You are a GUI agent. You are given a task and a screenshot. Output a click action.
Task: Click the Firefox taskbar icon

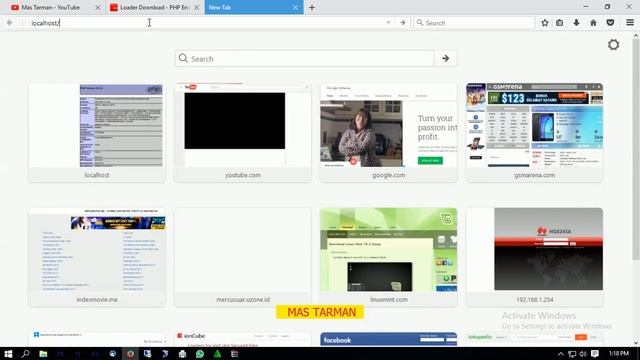coord(130,353)
